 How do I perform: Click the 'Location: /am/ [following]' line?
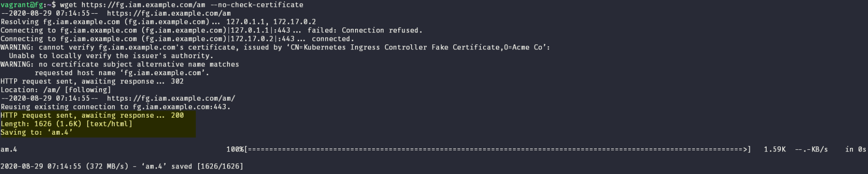coord(56,90)
